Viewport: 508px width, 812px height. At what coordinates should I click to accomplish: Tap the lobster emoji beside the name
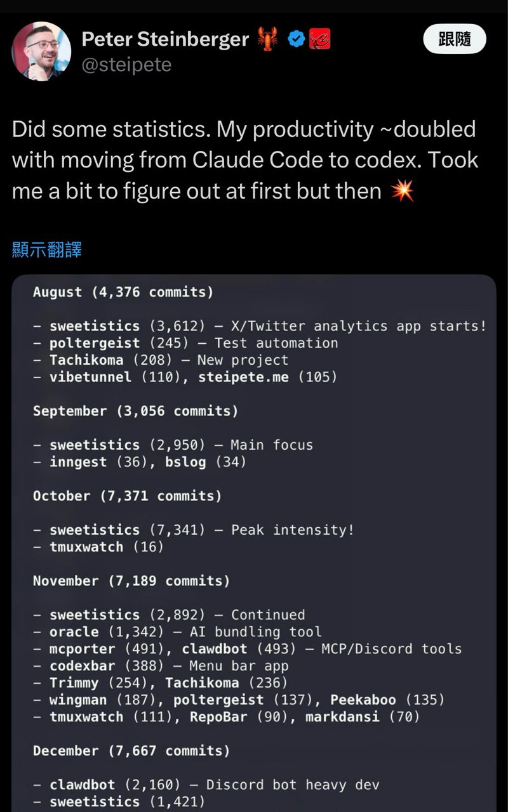point(268,39)
